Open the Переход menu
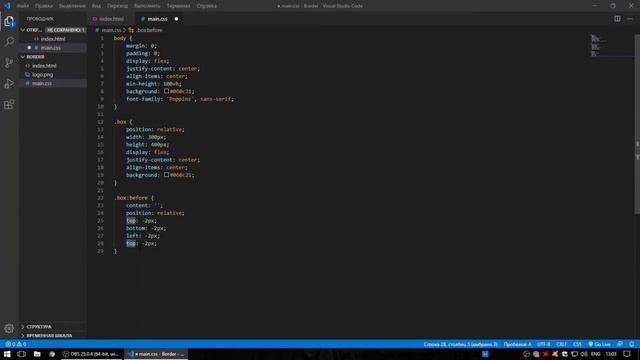 118,6
